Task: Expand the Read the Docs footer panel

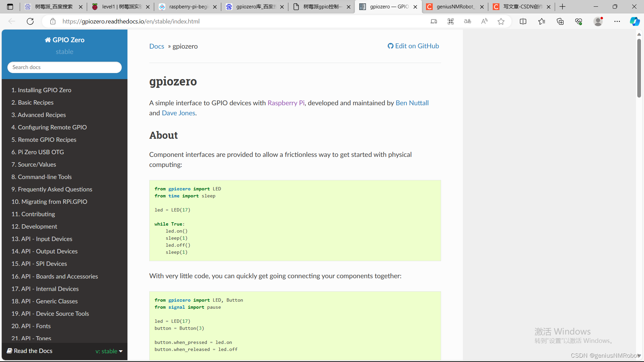Action: 33,351
